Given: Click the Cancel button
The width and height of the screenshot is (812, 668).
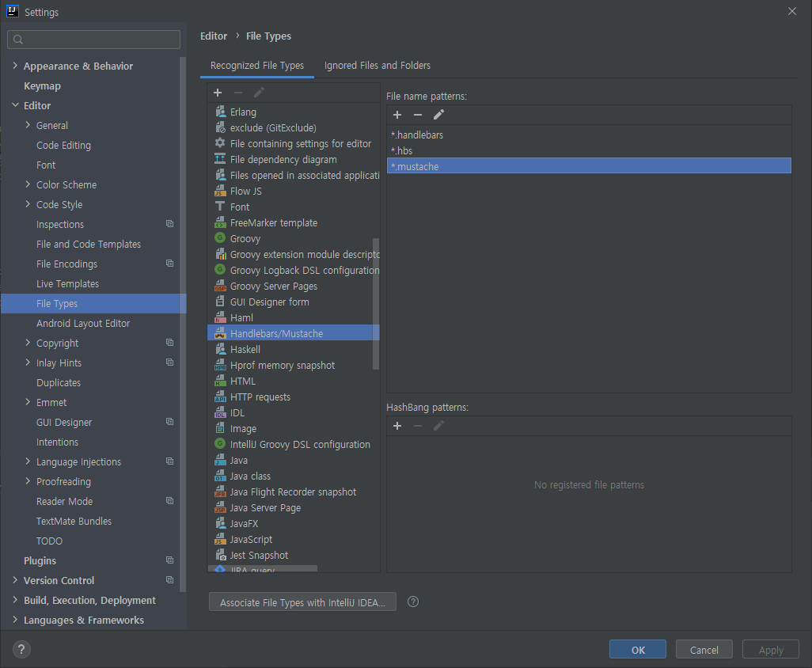Looking at the screenshot, I should pos(704,649).
